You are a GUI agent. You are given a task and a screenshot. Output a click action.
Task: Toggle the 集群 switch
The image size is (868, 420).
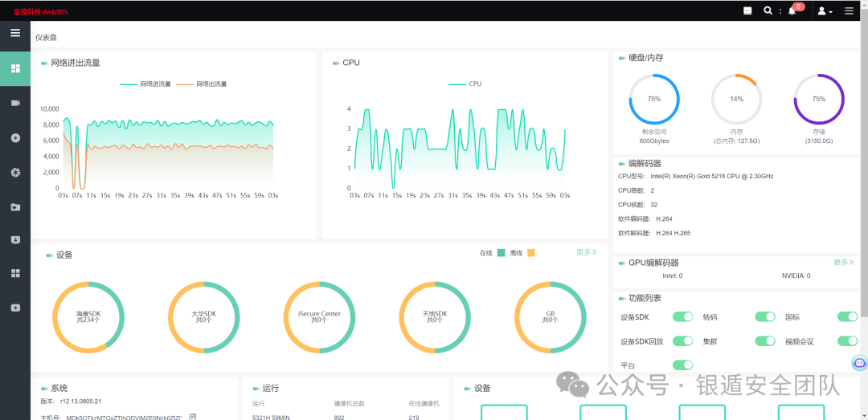pyautogui.click(x=765, y=340)
